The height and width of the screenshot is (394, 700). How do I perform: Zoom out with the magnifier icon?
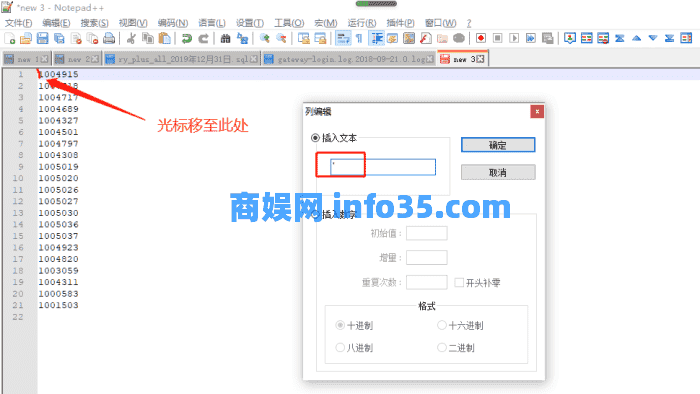281,39
